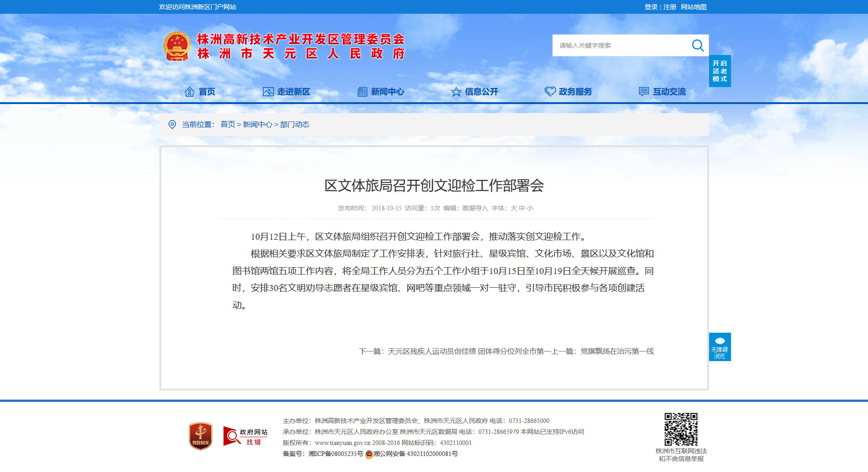
Task: Open the 首页 home icon in the navigation bar
Action: 189,92
